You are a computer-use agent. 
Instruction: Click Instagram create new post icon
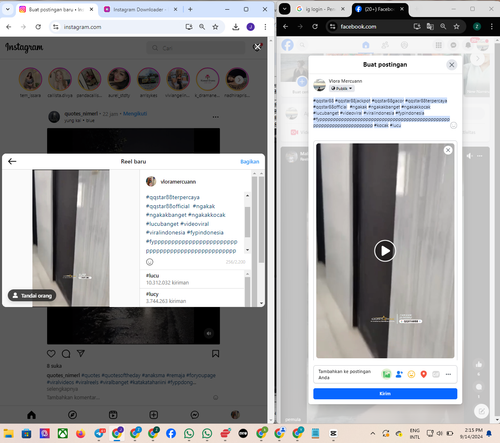tap(154, 415)
